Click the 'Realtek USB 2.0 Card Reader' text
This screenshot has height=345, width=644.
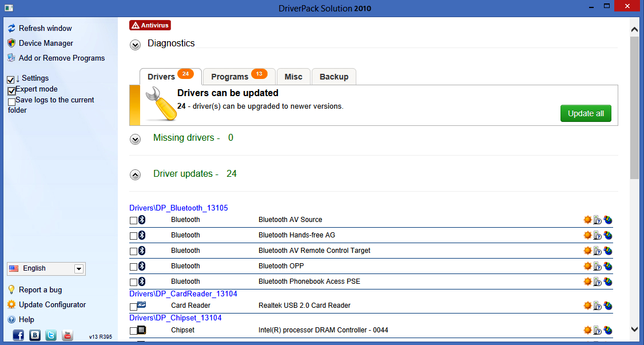click(304, 306)
